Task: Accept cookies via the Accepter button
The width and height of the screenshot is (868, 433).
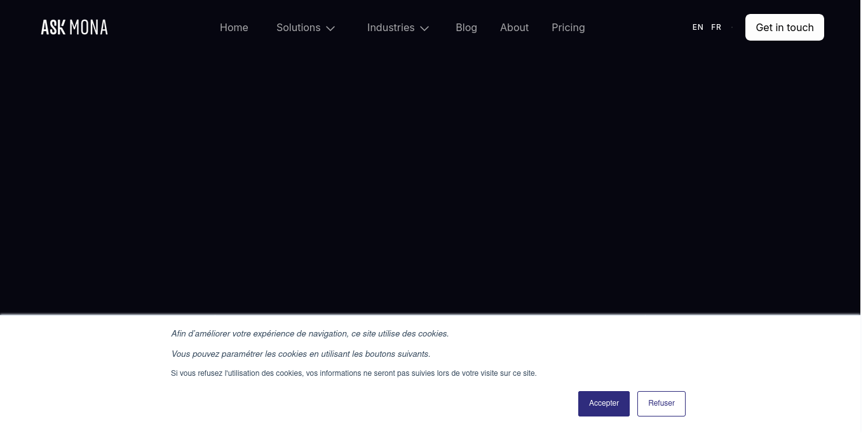Action: tap(604, 403)
